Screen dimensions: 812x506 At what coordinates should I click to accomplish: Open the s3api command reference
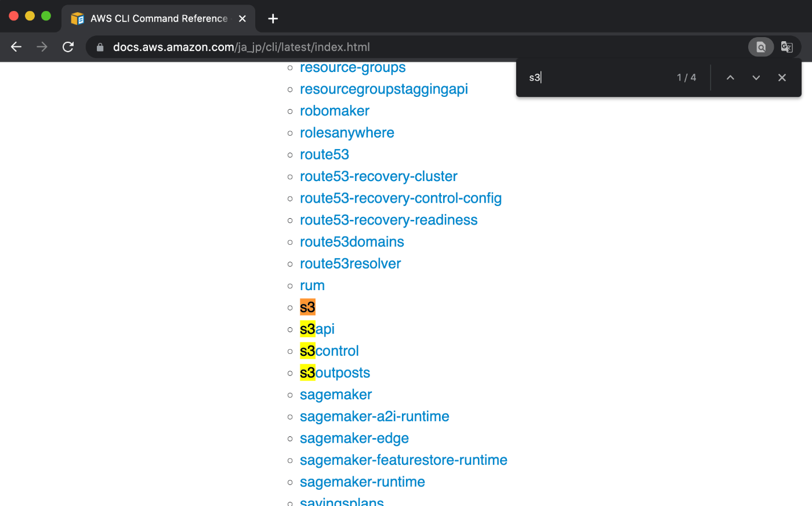click(317, 328)
